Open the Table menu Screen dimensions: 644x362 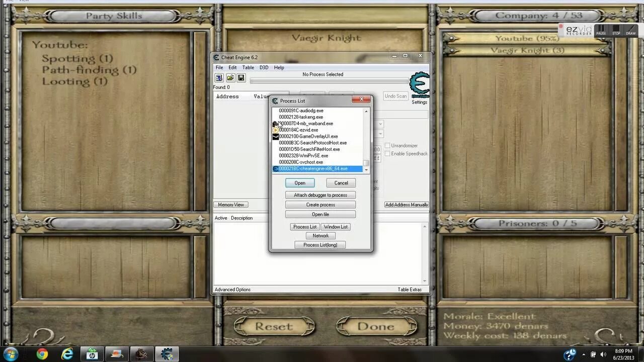[x=248, y=67]
